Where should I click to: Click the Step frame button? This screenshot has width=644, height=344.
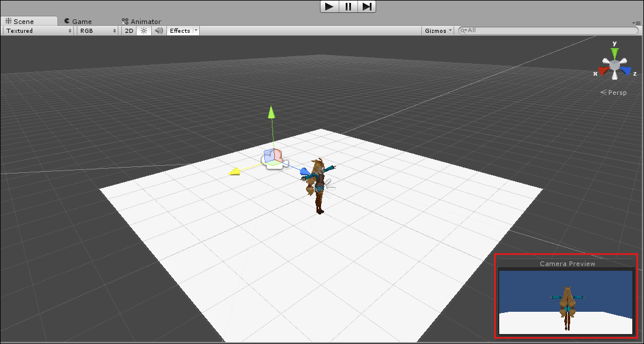coord(367,6)
